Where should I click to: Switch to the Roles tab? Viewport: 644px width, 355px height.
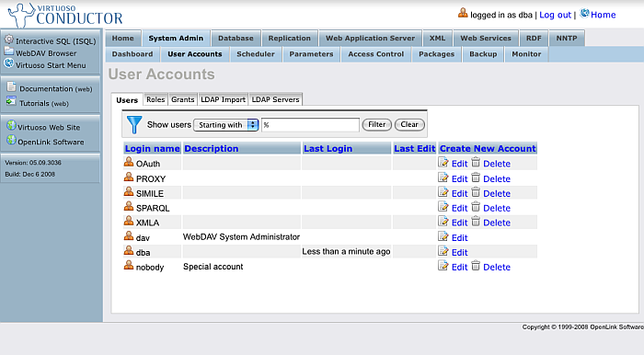pyautogui.click(x=155, y=99)
